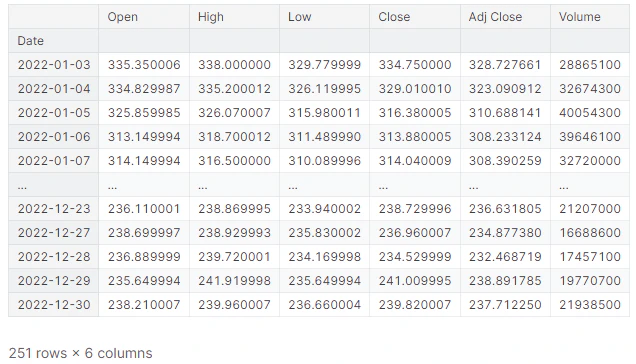Click Open value 334.829987
636x364 pixels.
(144, 89)
